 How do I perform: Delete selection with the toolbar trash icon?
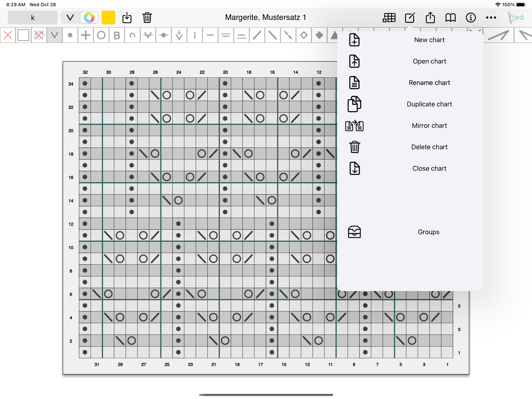point(147,18)
